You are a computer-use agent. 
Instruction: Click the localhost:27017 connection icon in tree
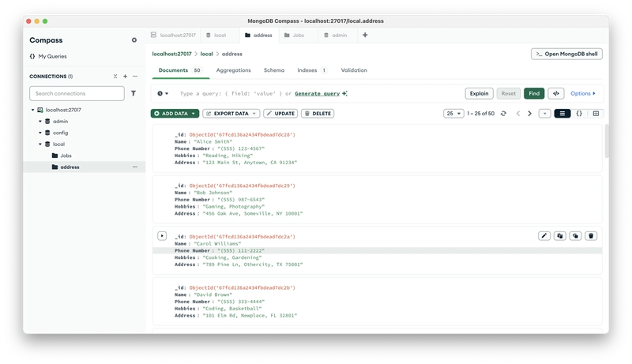coord(40,110)
